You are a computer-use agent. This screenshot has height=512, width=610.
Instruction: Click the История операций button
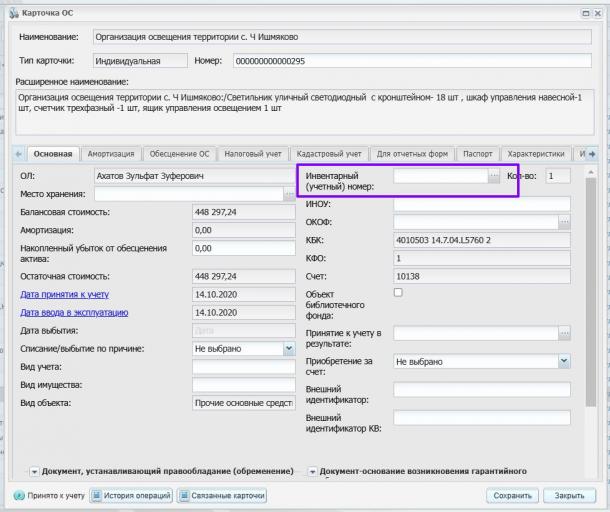pos(131,496)
